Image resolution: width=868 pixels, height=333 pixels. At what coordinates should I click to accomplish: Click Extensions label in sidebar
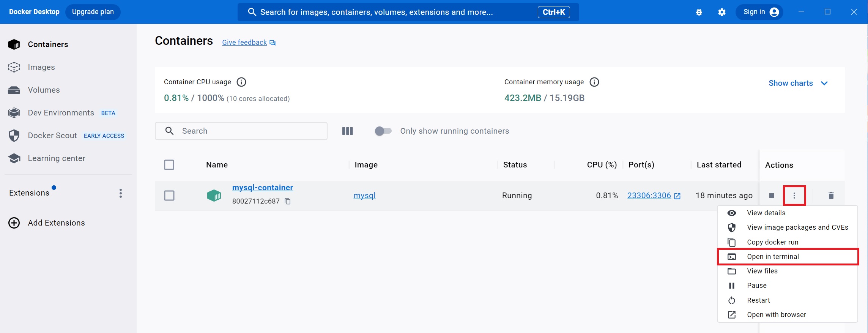(29, 193)
